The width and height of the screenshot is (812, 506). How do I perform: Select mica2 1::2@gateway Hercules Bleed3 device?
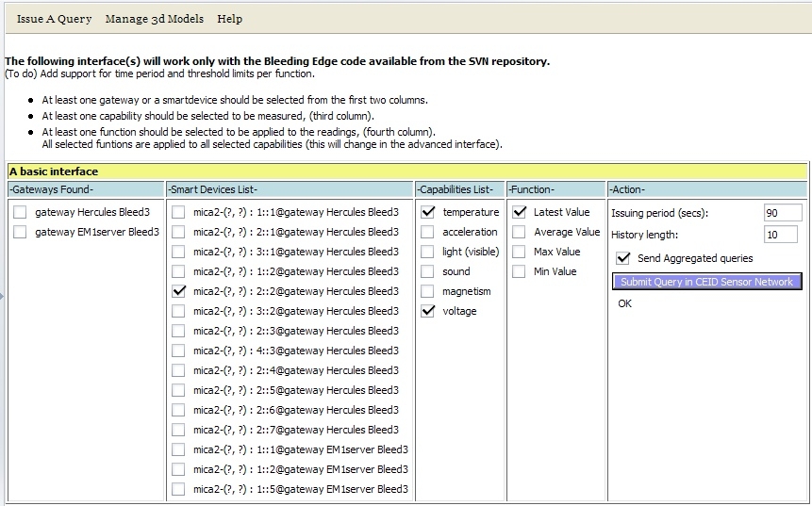[178, 271]
